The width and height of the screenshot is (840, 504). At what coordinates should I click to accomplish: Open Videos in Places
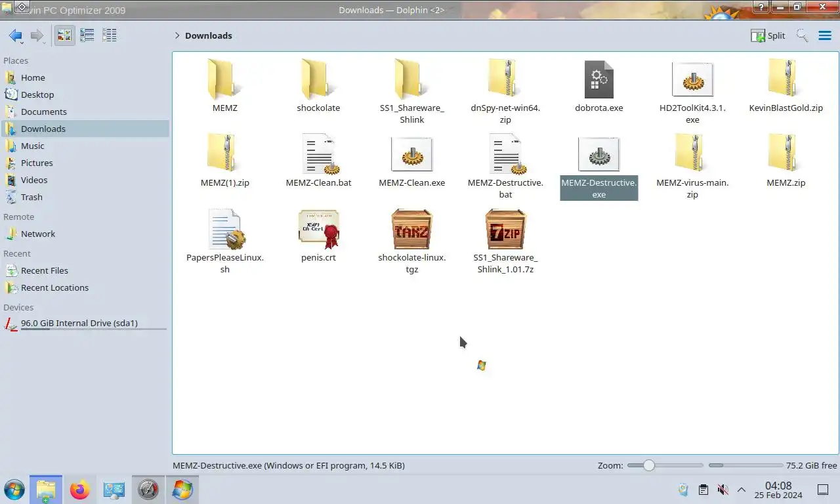pos(85,180)
